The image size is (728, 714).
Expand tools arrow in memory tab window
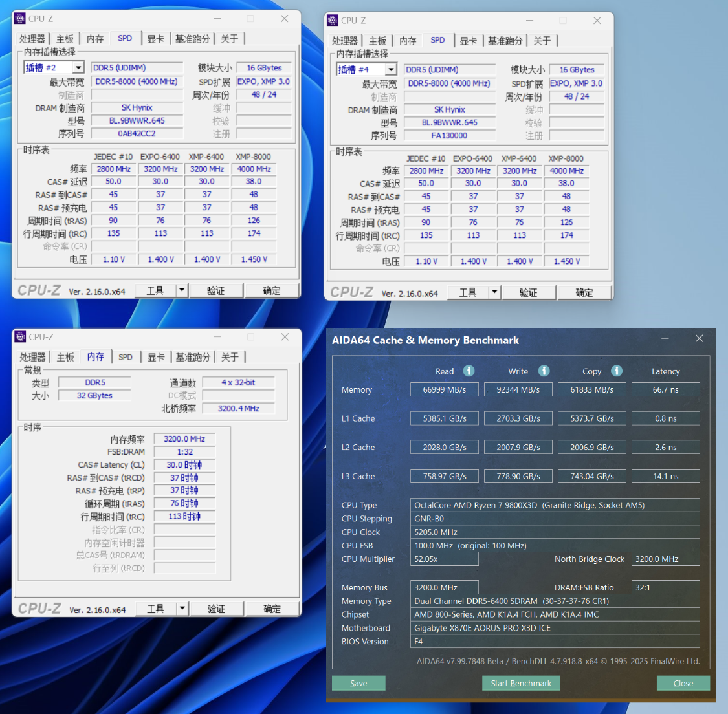tap(182, 608)
